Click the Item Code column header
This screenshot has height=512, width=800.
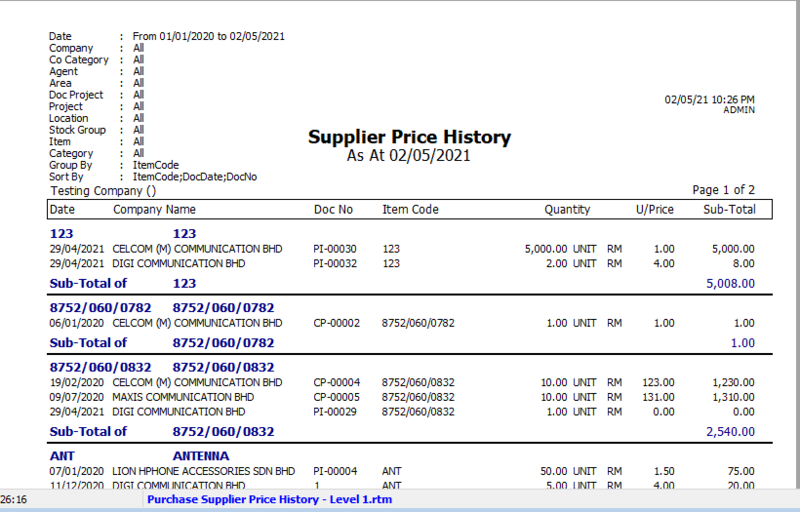point(410,210)
